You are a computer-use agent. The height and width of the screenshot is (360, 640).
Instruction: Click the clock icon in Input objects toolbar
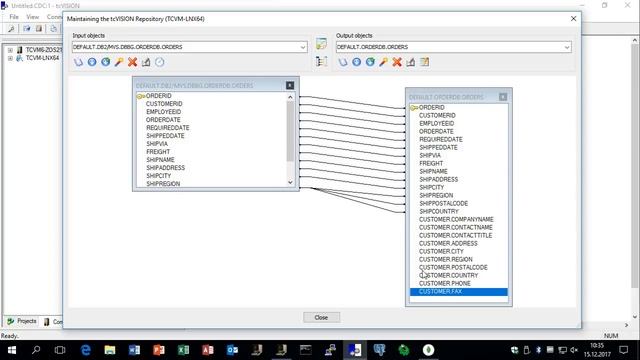pos(160,62)
